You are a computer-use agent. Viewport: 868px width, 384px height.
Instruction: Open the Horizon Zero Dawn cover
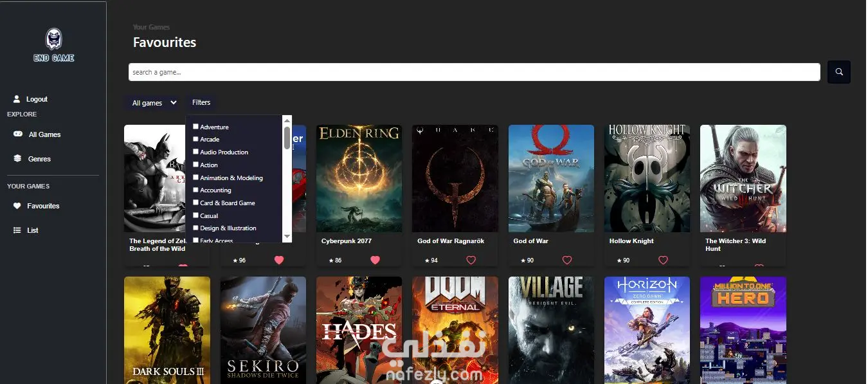pos(647,330)
